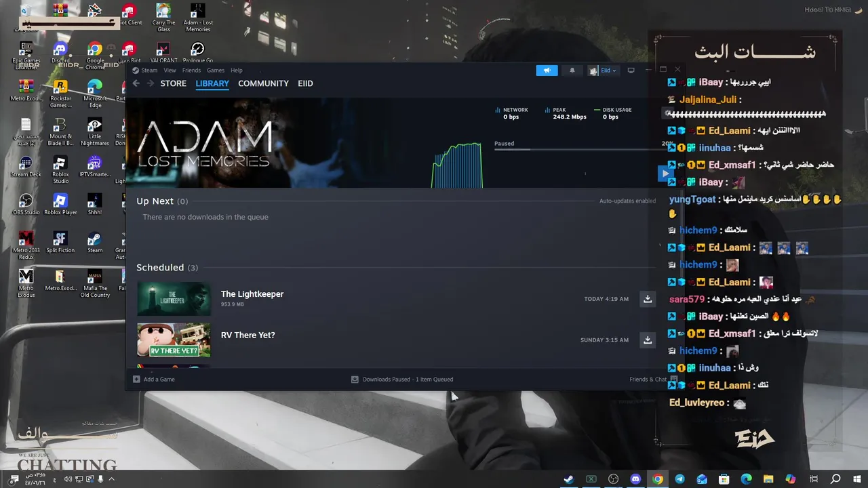Download RV There Yet? now

(x=648, y=340)
